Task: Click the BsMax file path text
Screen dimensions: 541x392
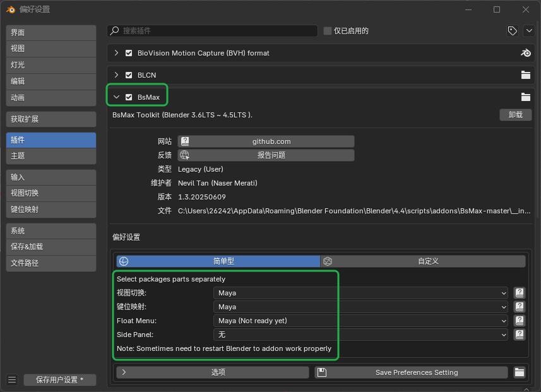Action: click(354, 211)
